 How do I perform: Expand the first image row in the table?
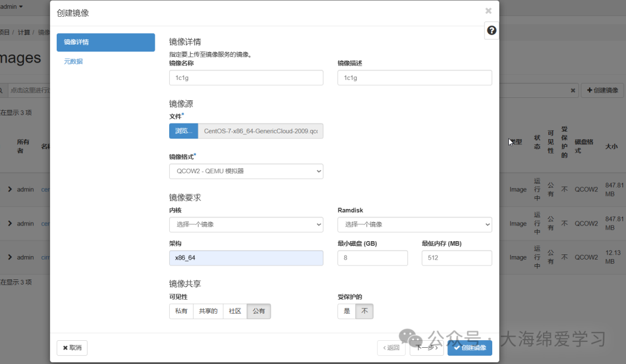pos(9,189)
